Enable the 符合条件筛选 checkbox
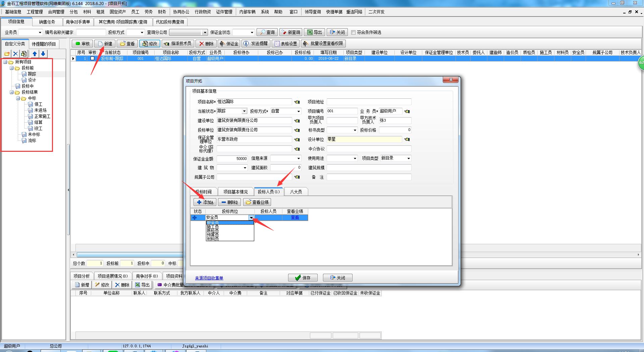Viewport: 644px width, 352px height. (353, 33)
